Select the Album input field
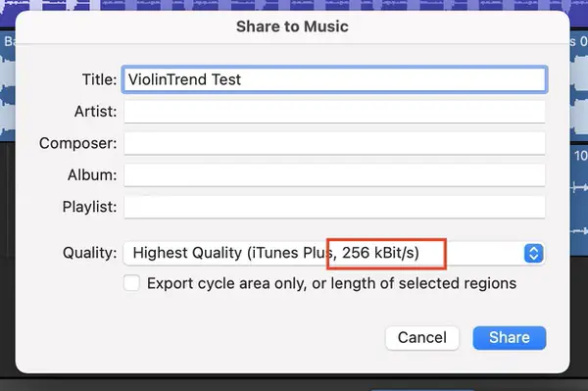588x391 pixels. (334, 175)
